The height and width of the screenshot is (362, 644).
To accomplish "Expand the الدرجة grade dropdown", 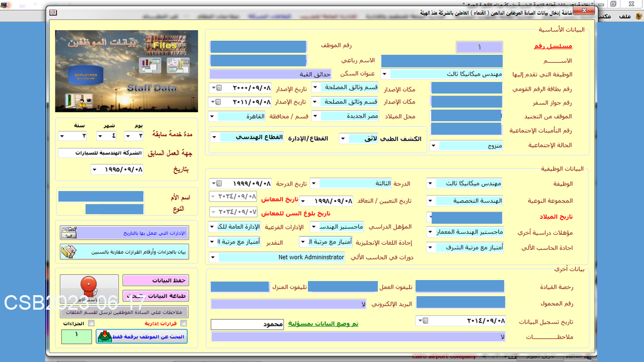I will tap(313, 184).
